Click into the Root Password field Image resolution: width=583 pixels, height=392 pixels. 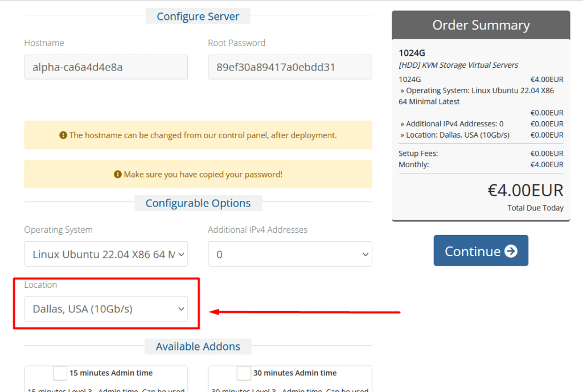pos(290,67)
